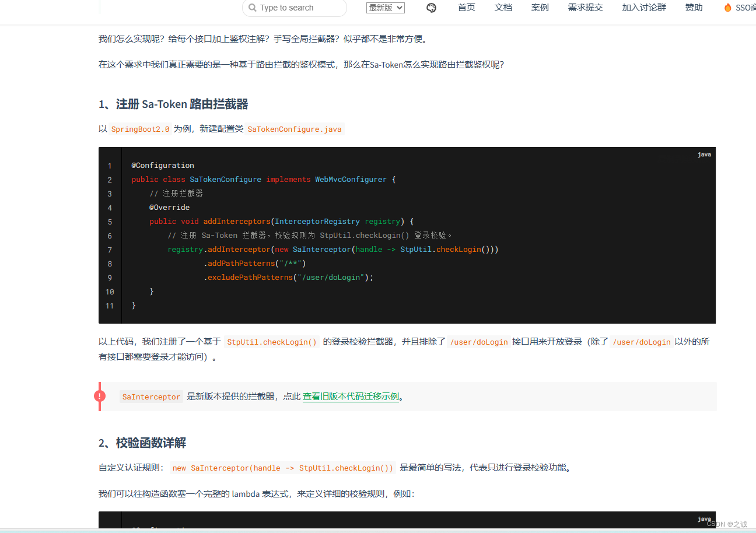Click heading 1、注册 Sa-Token 路由拦截器
Screen dimensions: 756x533
[x=173, y=104]
